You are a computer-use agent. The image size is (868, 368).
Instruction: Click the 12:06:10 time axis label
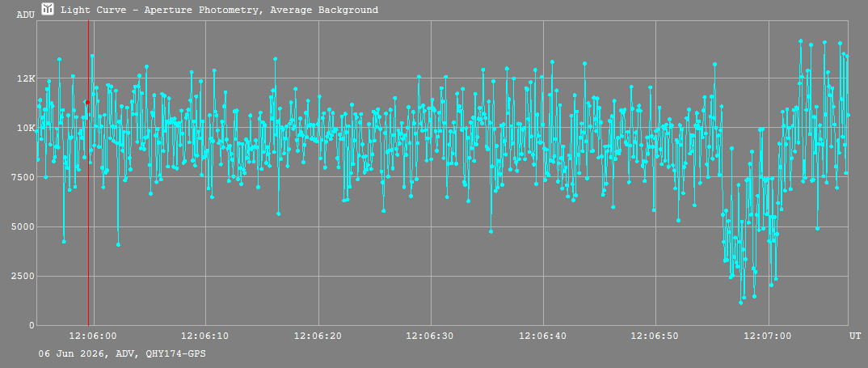[205, 336]
